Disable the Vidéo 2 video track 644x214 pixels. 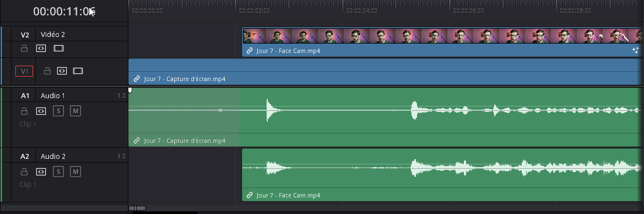tap(59, 49)
